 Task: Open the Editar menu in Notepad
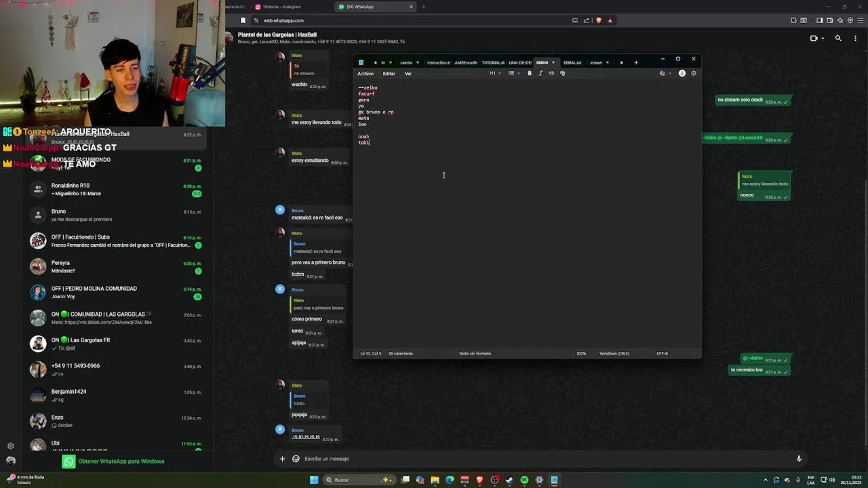pyautogui.click(x=389, y=73)
